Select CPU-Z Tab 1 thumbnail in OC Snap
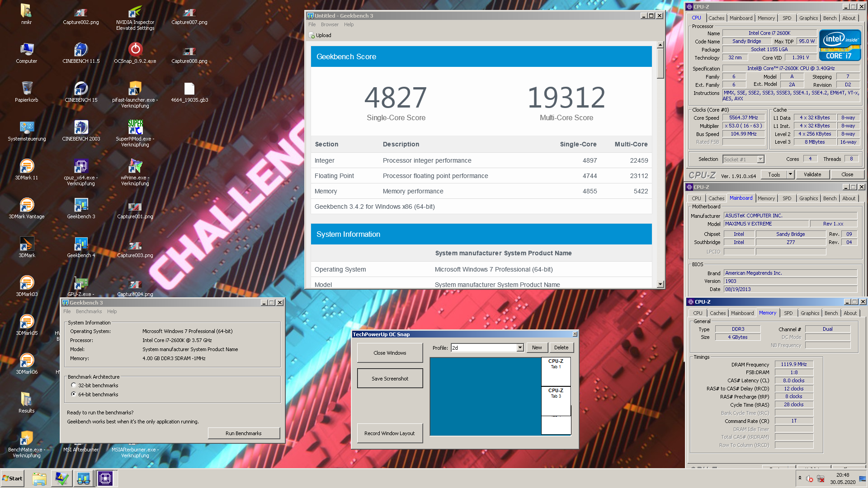 (x=556, y=371)
